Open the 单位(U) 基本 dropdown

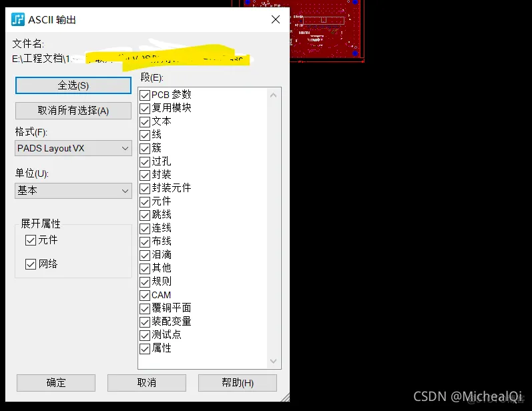point(73,191)
